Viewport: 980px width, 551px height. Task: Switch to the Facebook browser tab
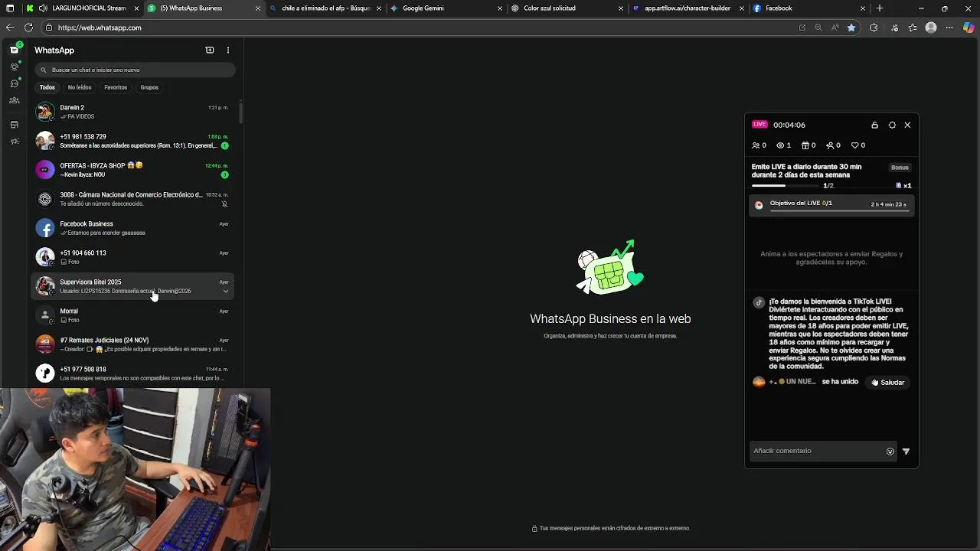[808, 8]
